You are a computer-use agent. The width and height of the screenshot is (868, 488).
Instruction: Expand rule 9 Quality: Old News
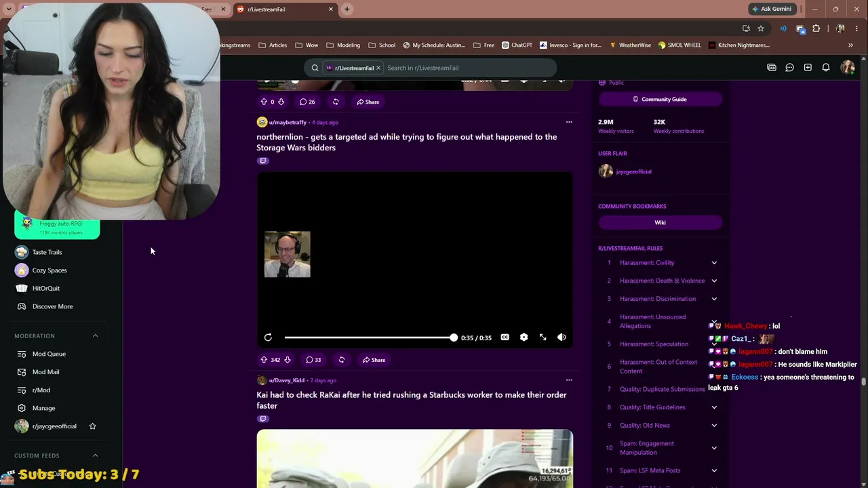tap(714, 426)
